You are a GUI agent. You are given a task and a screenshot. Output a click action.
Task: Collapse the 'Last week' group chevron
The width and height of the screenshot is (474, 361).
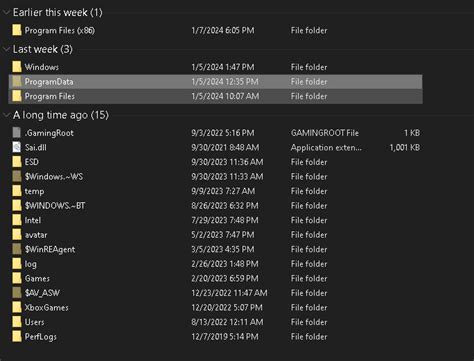point(6,49)
